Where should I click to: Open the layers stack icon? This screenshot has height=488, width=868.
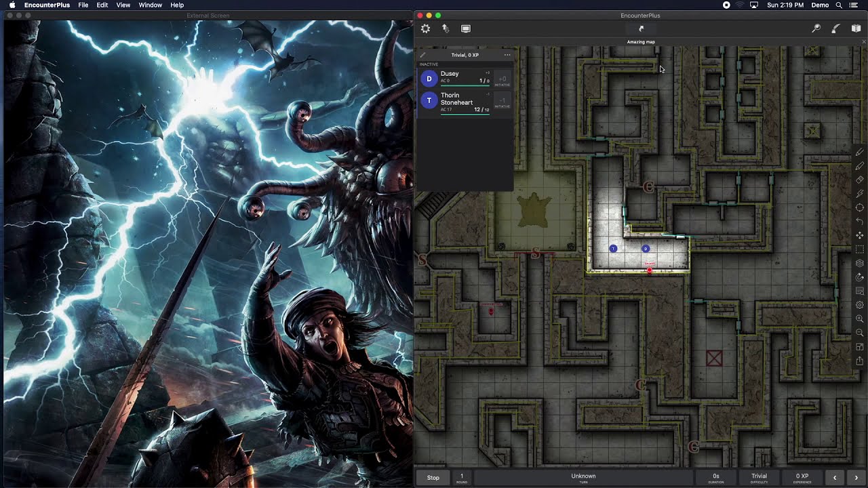pos(860,263)
